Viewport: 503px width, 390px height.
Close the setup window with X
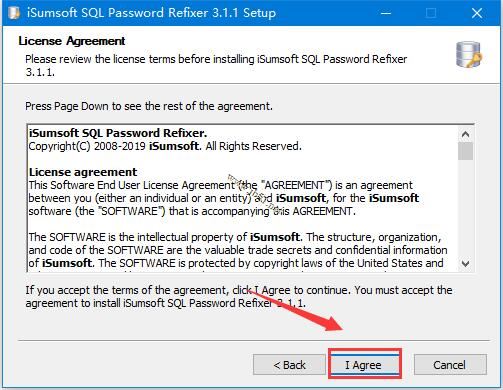point(477,13)
